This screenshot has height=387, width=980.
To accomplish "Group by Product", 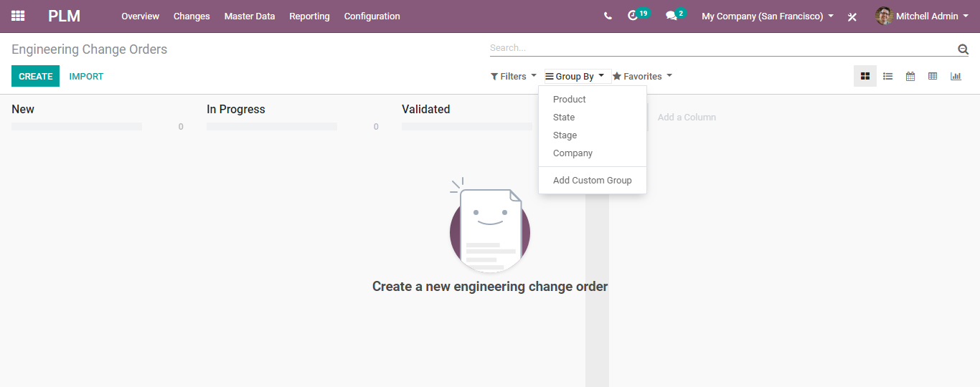I will tap(593, 100).
